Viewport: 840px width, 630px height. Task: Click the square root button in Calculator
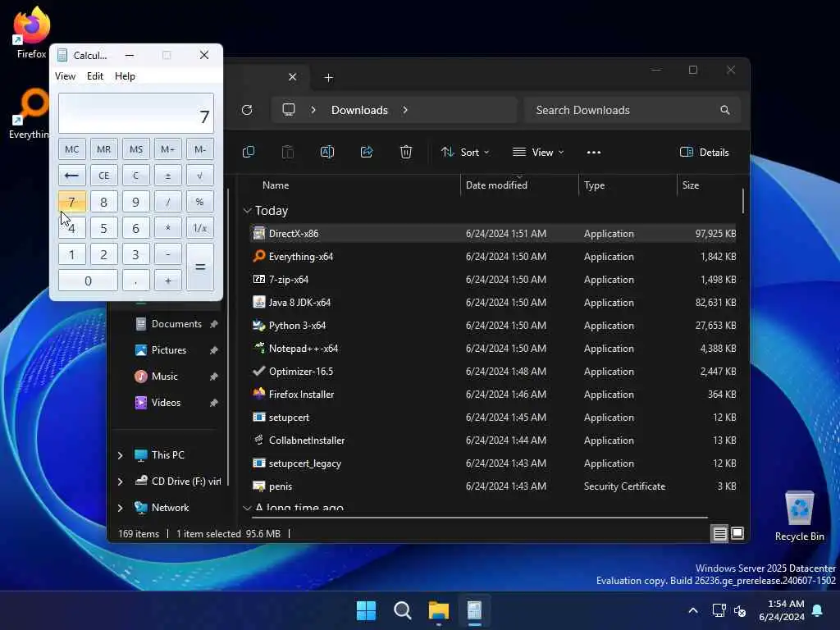[x=200, y=176]
